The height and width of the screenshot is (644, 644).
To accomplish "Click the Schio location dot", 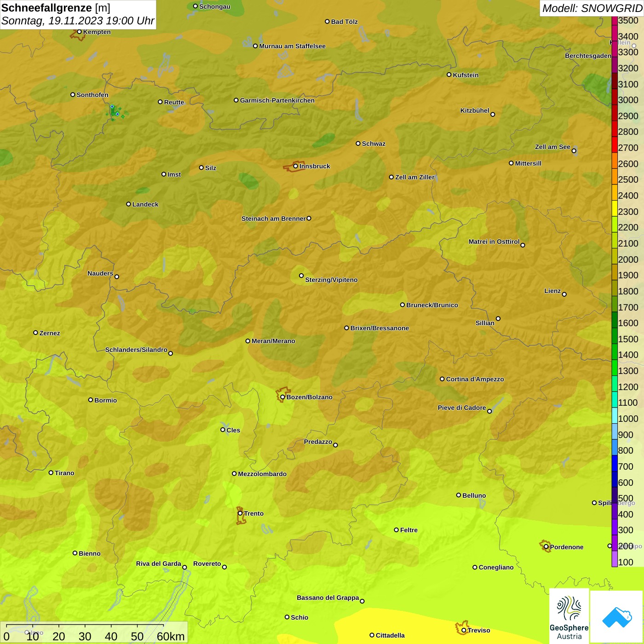I will 287,617.
